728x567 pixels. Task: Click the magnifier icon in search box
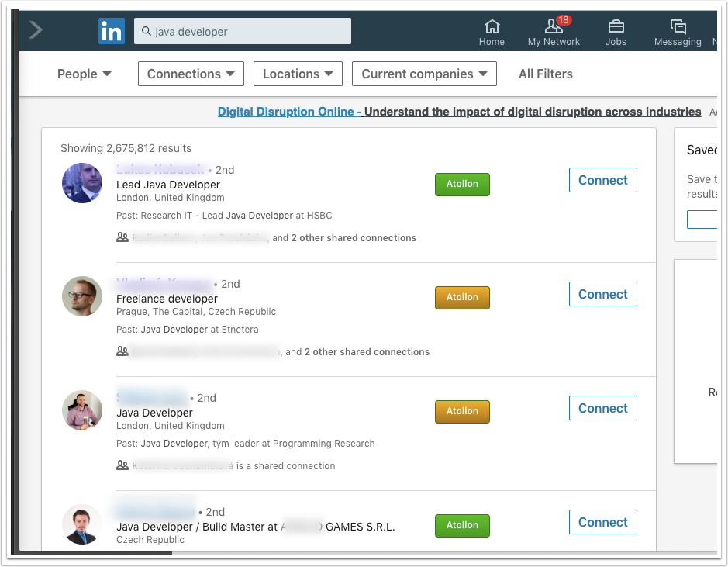pyautogui.click(x=146, y=32)
